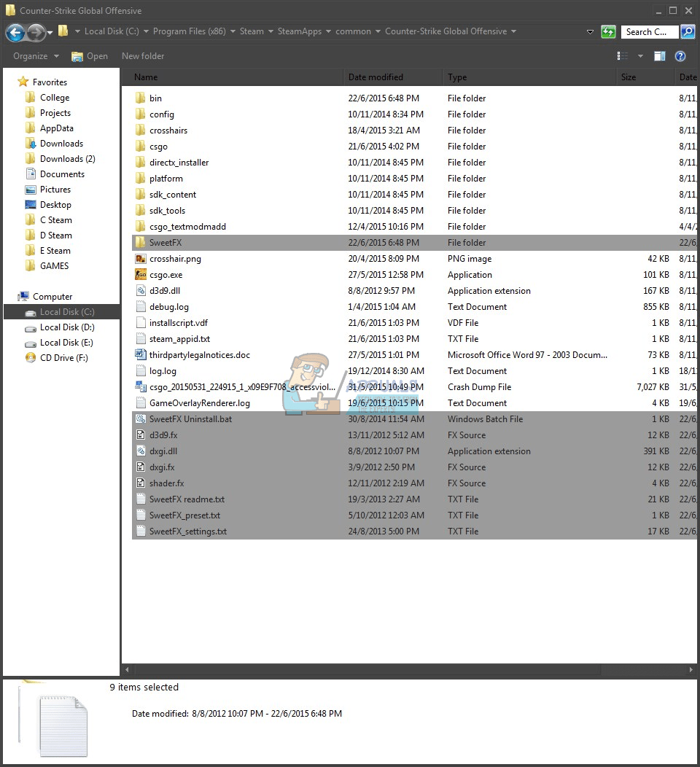Image resolution: width=700 pixels, height=767 pixels.
Task: Click the Documents icon in Favorites
Action: (31, 174)
